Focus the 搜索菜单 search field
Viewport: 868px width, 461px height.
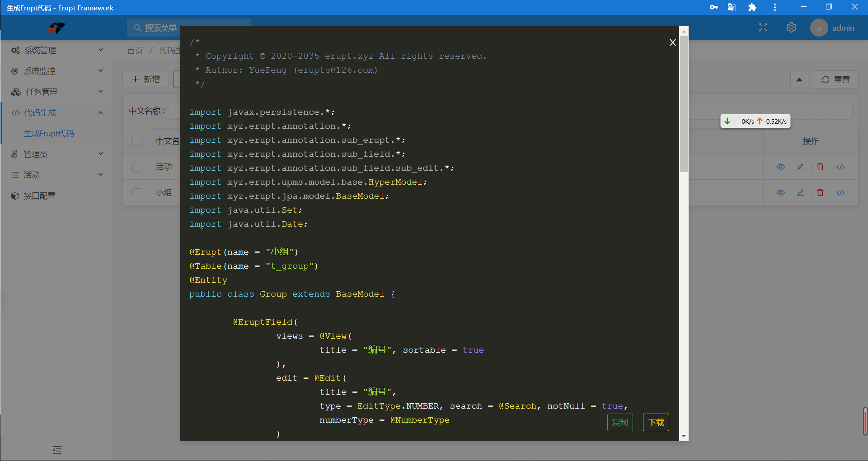click(x=189, y=28)
